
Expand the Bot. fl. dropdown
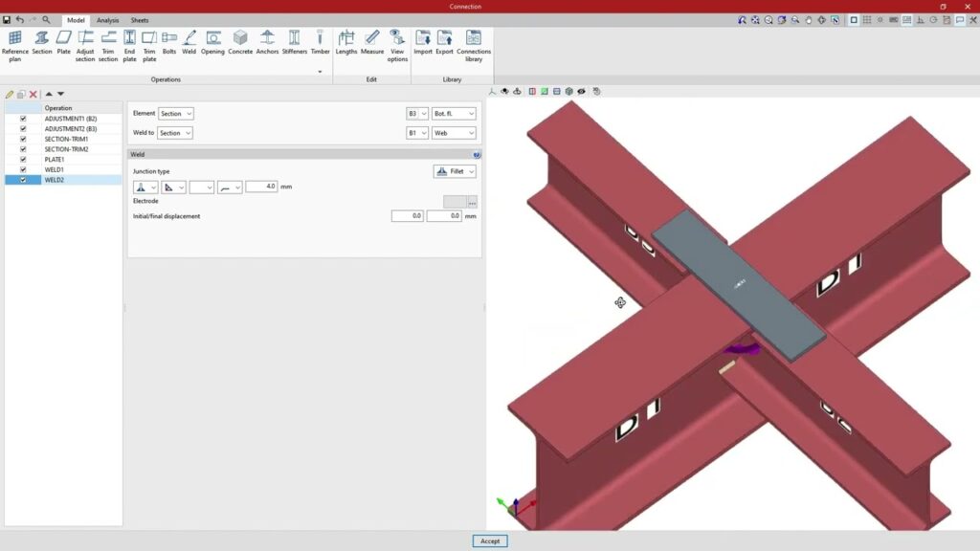(x=454, y=114)
